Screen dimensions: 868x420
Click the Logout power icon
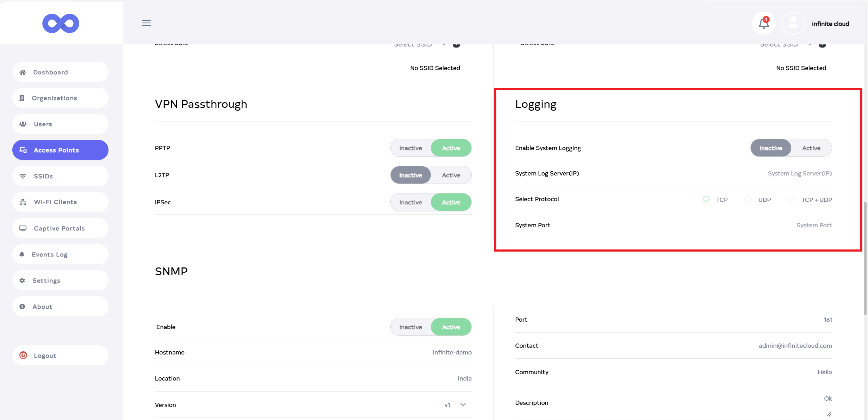23,355
